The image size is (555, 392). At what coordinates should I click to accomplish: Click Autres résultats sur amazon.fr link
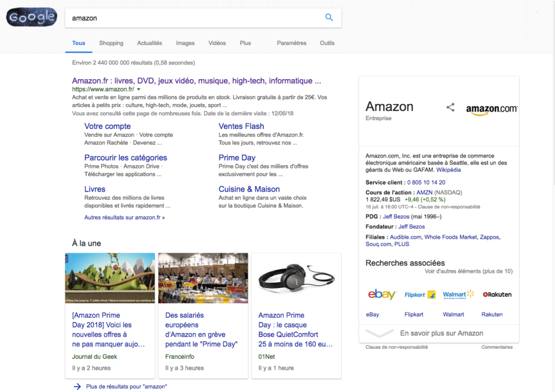(124, 217)
